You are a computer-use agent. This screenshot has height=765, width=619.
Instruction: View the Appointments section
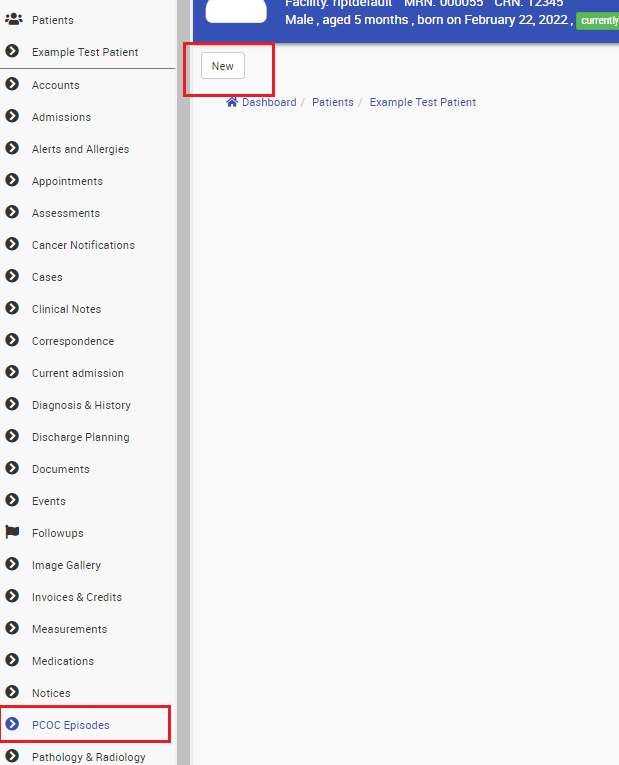click(x=67, y=181)
